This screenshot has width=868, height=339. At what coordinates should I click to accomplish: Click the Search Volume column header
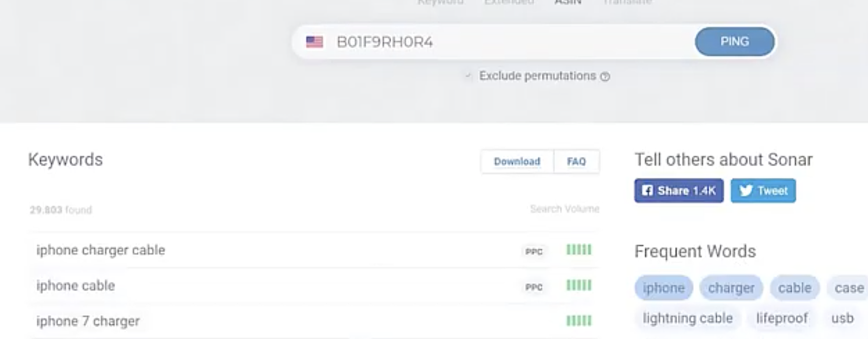[x=564, y=209]
